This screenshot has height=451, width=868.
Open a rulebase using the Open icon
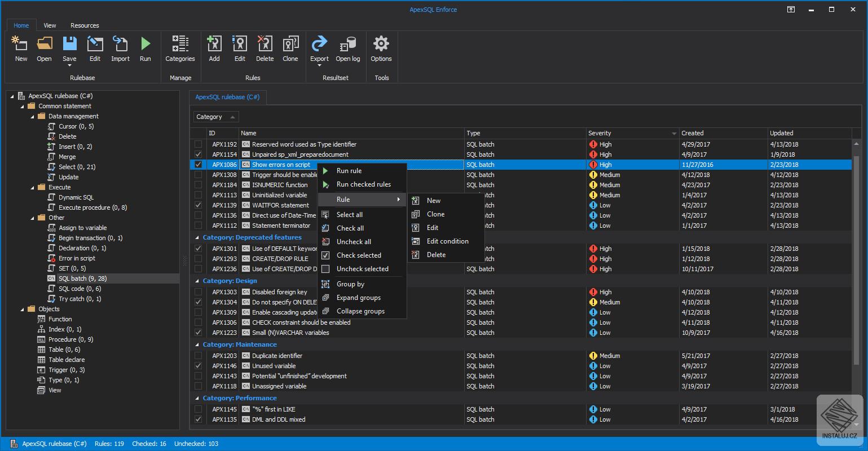tap(44, 48)
